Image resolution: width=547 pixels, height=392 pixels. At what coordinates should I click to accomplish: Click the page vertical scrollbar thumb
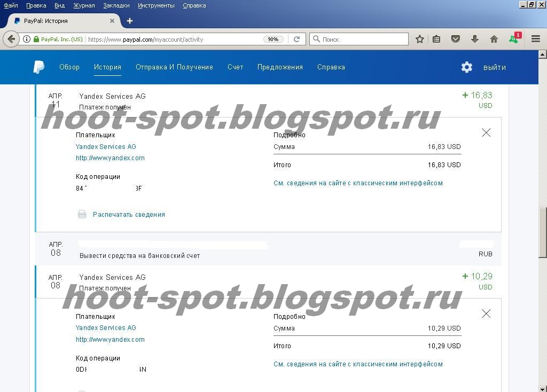pos(543,232)
